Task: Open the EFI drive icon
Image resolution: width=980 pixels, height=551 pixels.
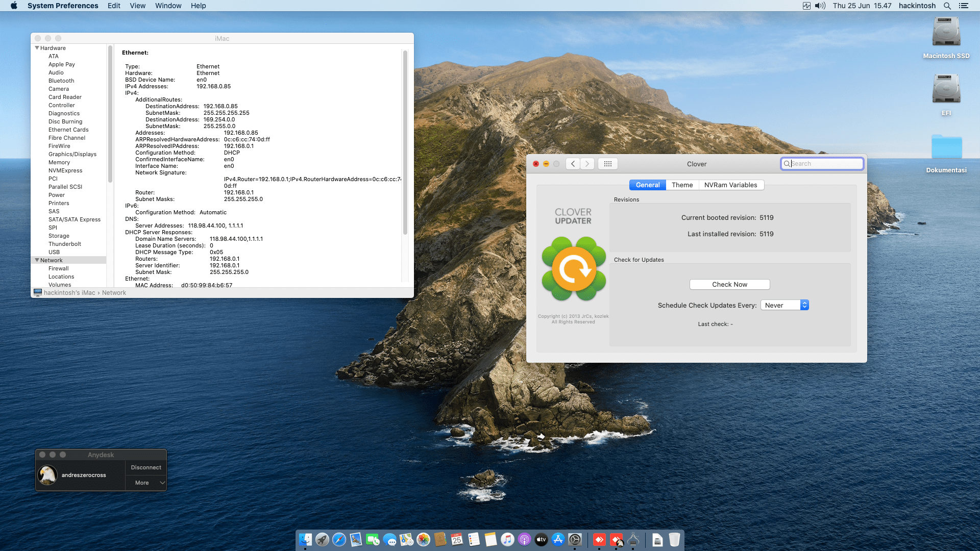Action: [x=946, y=90]
